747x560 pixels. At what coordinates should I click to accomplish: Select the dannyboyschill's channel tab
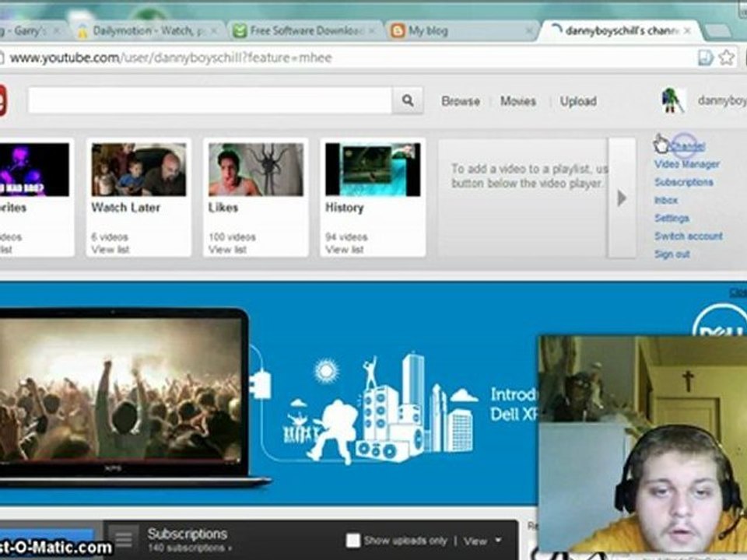coord(619,31)
